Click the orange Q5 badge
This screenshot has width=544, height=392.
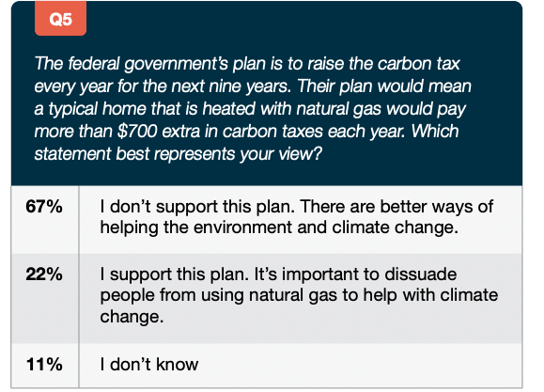click(x=60, y=19)
